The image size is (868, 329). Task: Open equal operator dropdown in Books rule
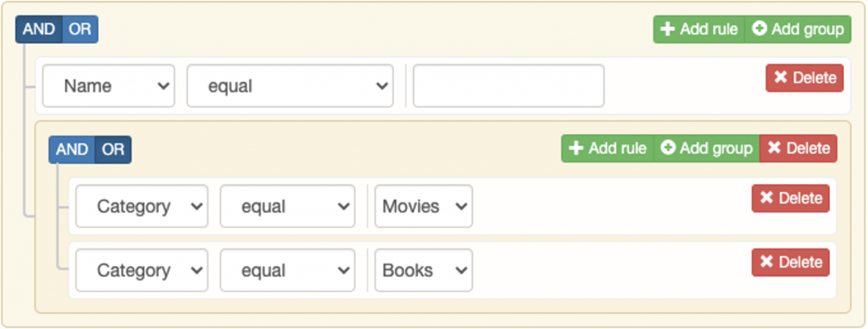(287, 270)
